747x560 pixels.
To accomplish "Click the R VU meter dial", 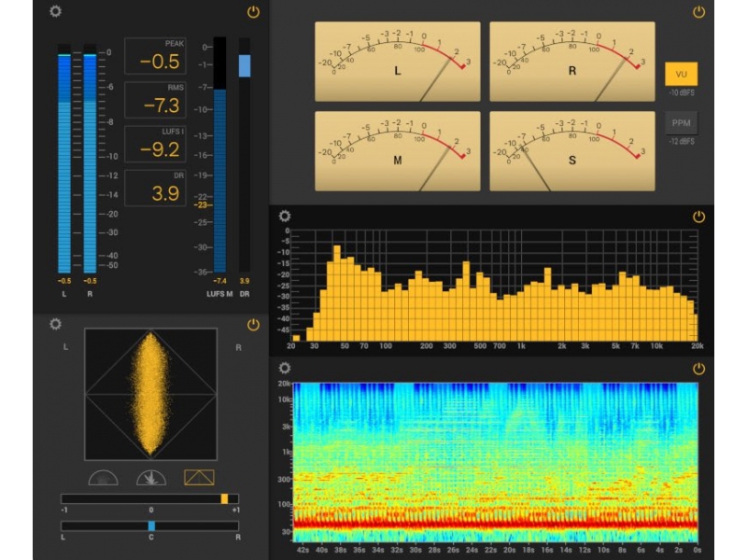I will click(x=572, y=62).
